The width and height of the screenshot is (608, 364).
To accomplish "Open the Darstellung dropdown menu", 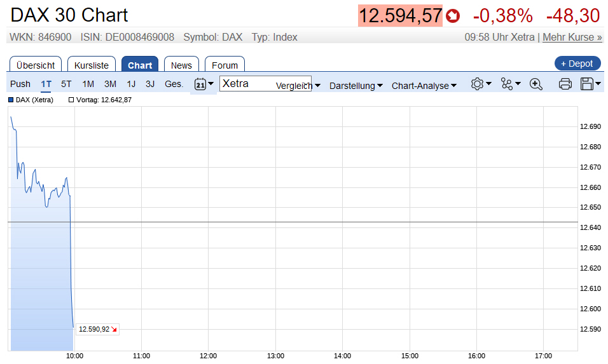I will click(x=356, y=86).
